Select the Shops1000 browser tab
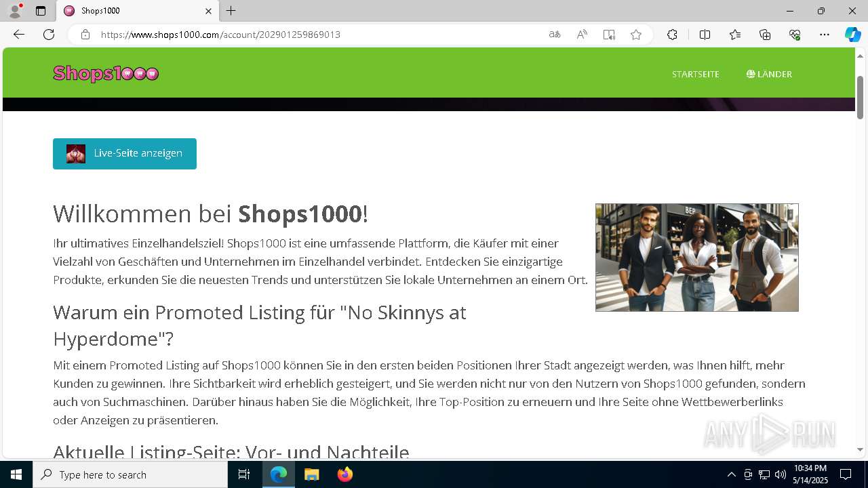Viewport: 868px width, 488px height. pyautogui.click(x=138, y=11)
